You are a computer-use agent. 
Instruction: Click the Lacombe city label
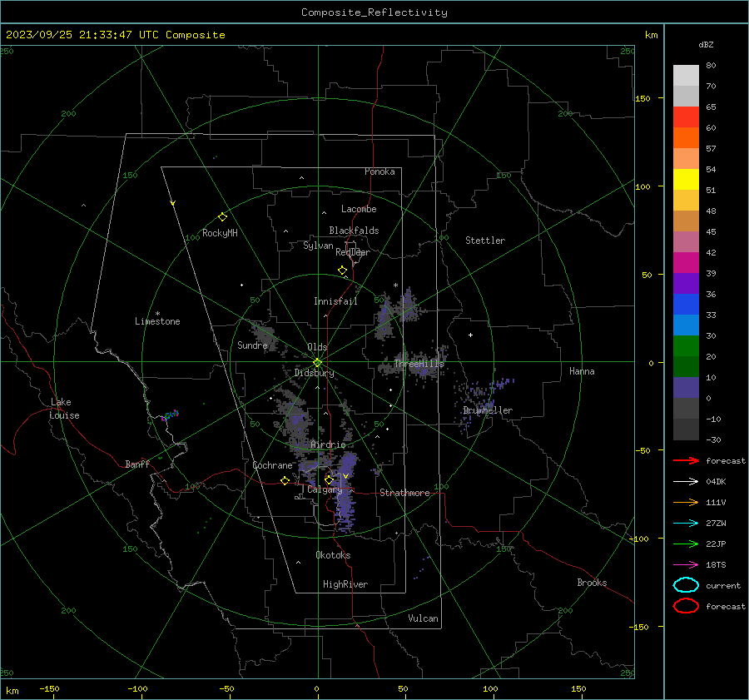tap(359, 209)
